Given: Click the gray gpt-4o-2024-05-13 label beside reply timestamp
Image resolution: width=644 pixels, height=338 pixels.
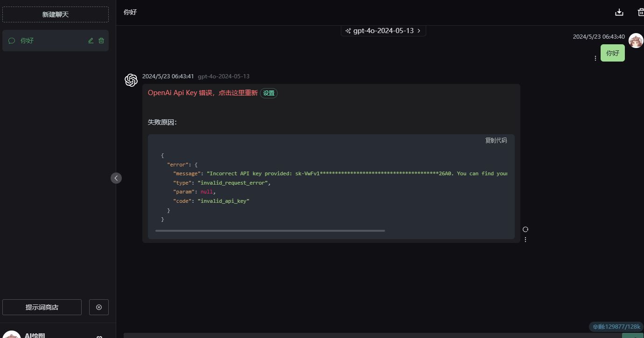Looking at the screenshot, I should (224, 76).
